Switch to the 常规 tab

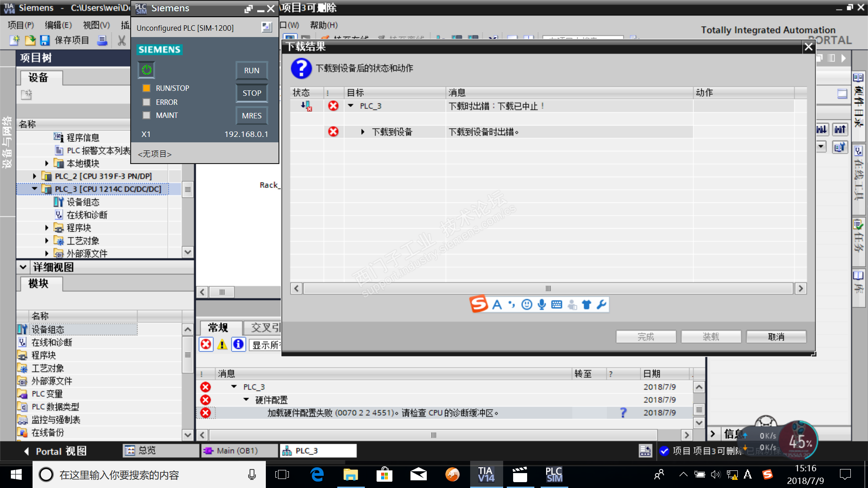pyautogui.click(x=218, y=328)
